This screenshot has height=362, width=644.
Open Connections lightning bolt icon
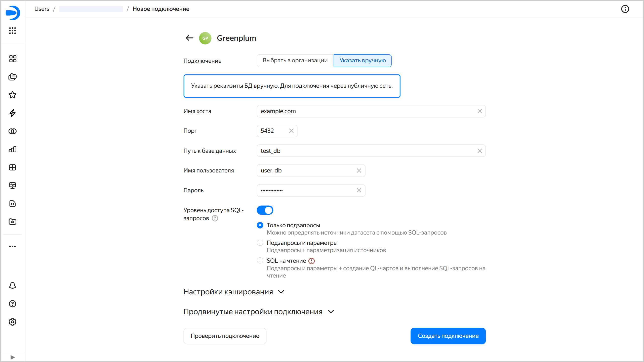pos(13,113)
